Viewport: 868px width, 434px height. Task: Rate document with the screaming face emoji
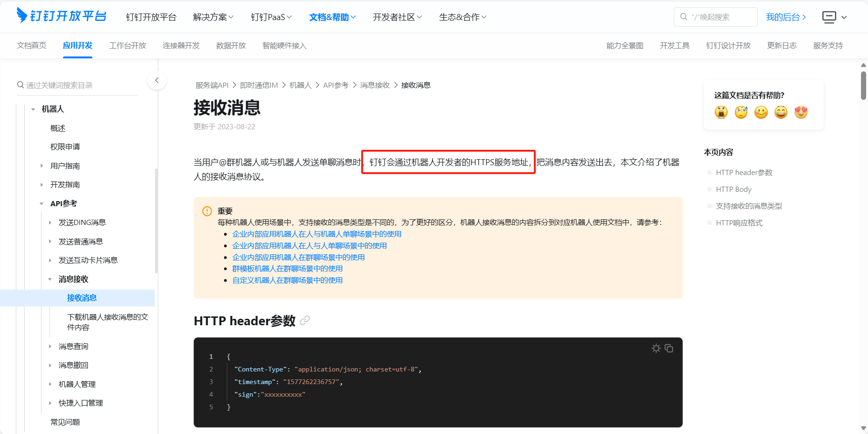[x=721, y=112]
